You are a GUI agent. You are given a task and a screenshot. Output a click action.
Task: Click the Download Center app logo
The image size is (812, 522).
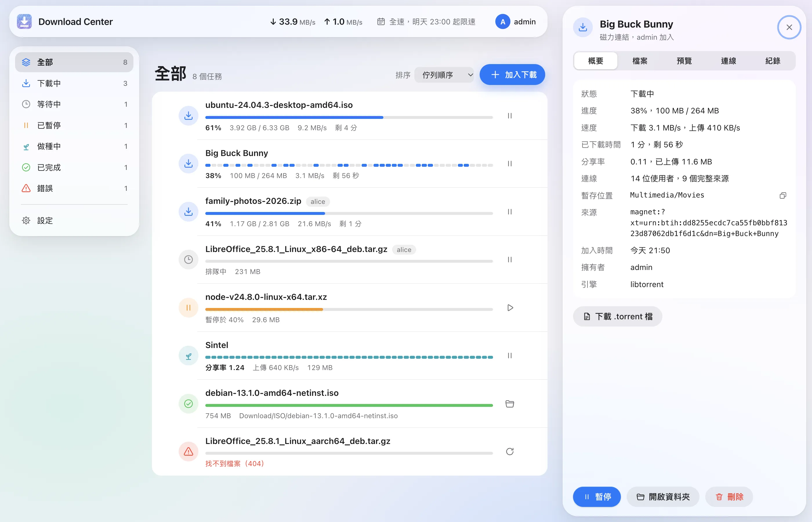[24, 22]
